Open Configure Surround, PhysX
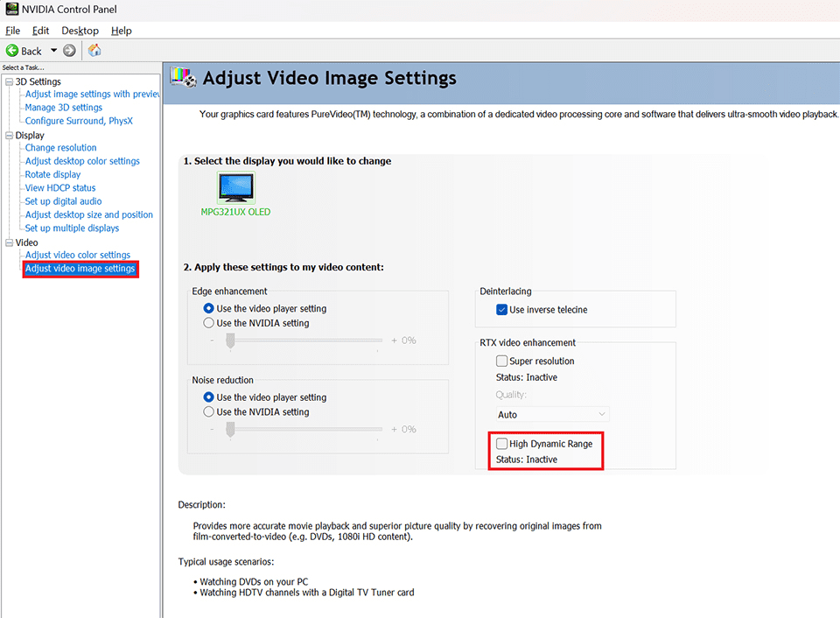This screenshot has height=618, width=840. [x=79, y=121]
